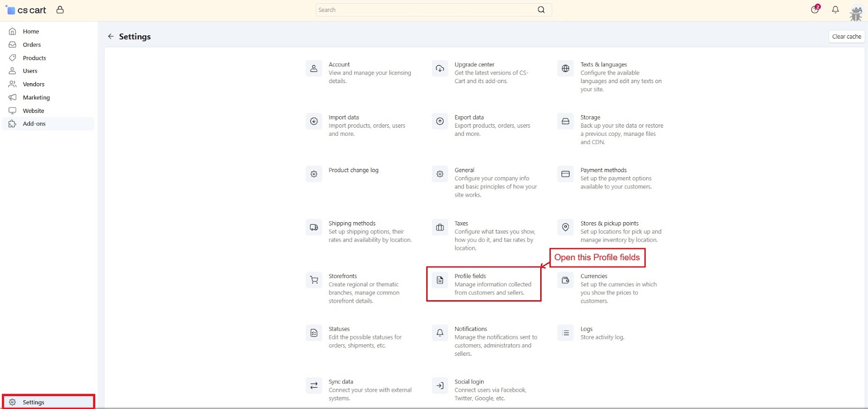Click the Account settings person icon
The width and height of the screenshot is (868, 409).
click(x=314, y=69)
